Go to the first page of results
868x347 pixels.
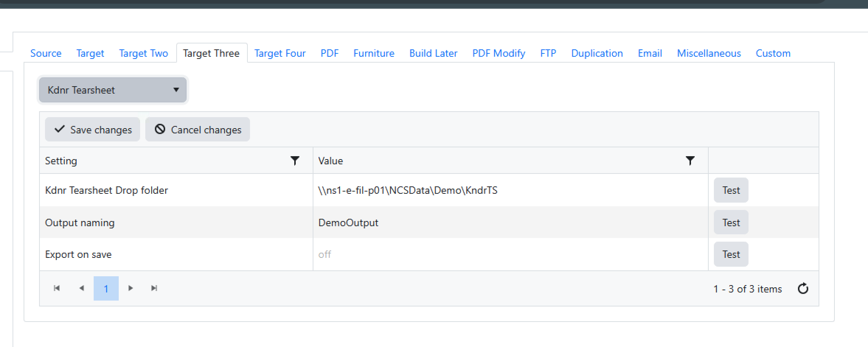pos(57,288)
